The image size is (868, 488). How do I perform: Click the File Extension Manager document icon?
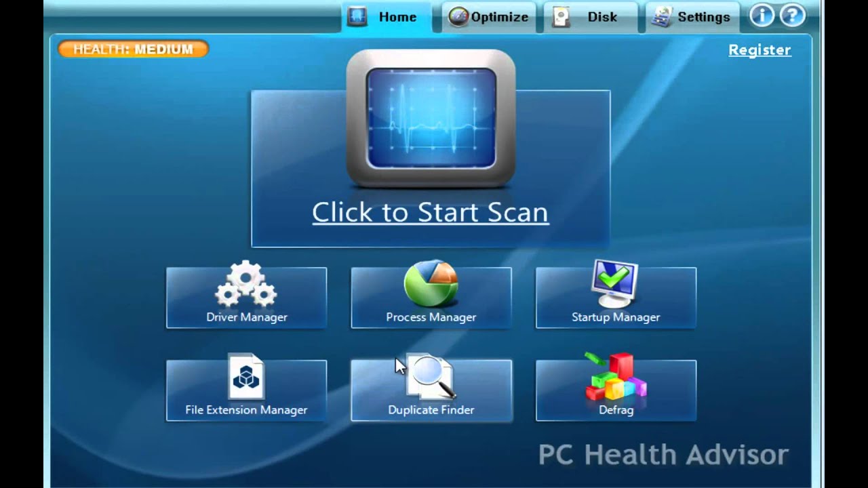(245, 376)
